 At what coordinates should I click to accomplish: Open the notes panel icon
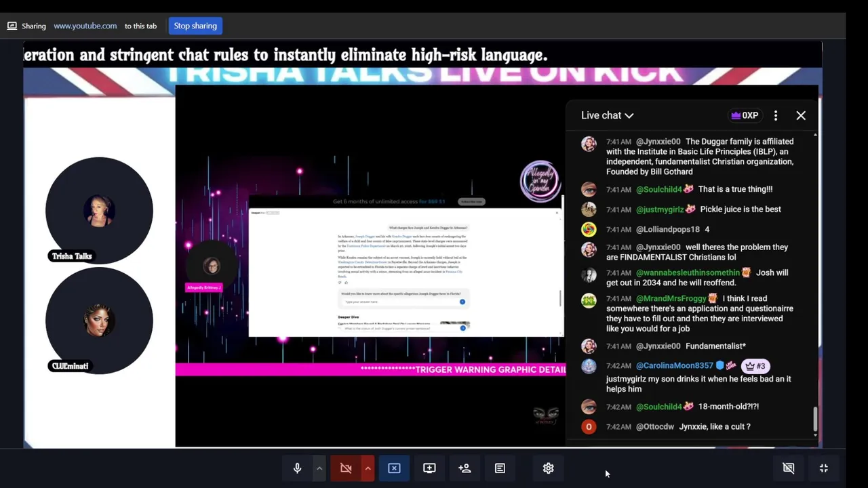click(x=500, y=468)
